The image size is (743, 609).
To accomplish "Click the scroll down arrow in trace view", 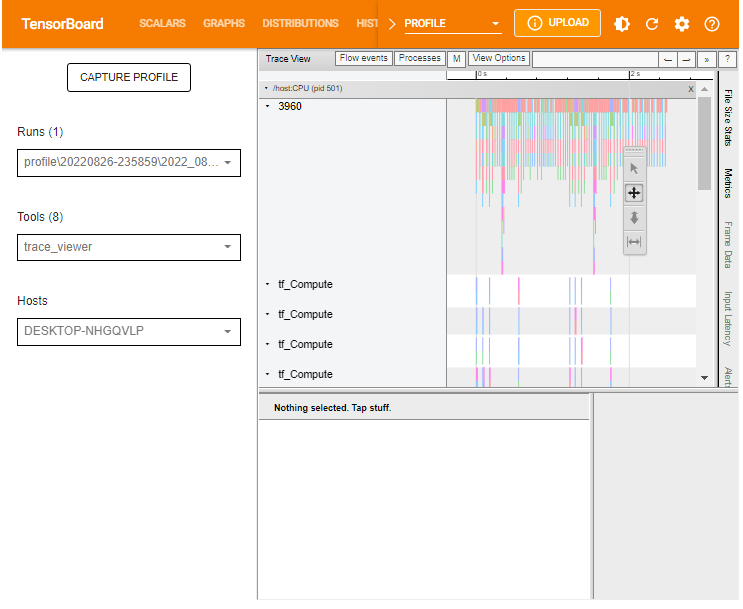I will [x=705, y=378].
